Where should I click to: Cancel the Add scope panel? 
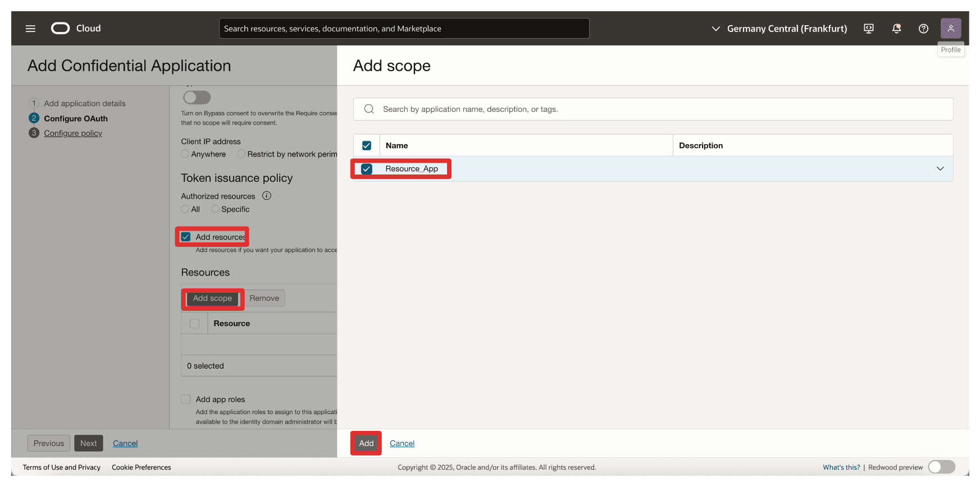(402, 443)
